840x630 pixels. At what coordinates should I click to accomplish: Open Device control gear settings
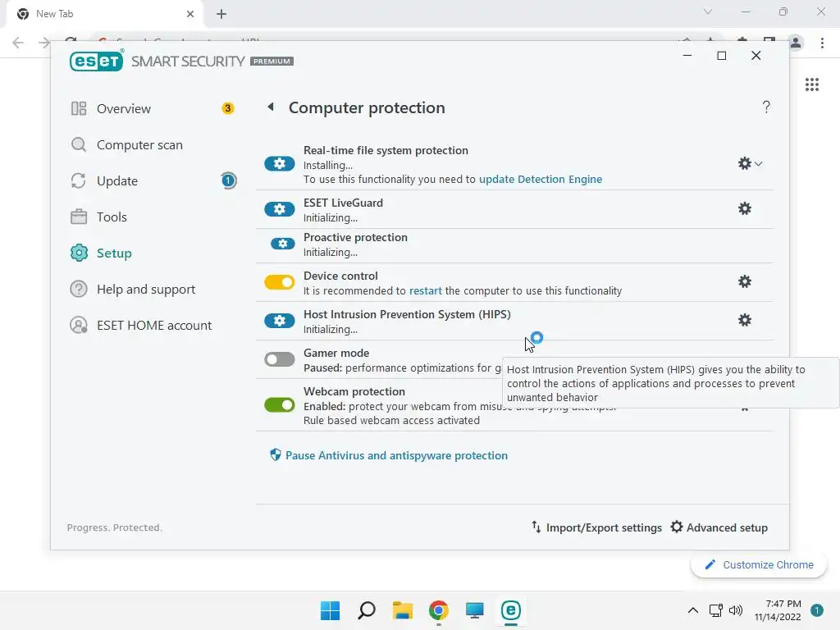click(x=745, y=281)
